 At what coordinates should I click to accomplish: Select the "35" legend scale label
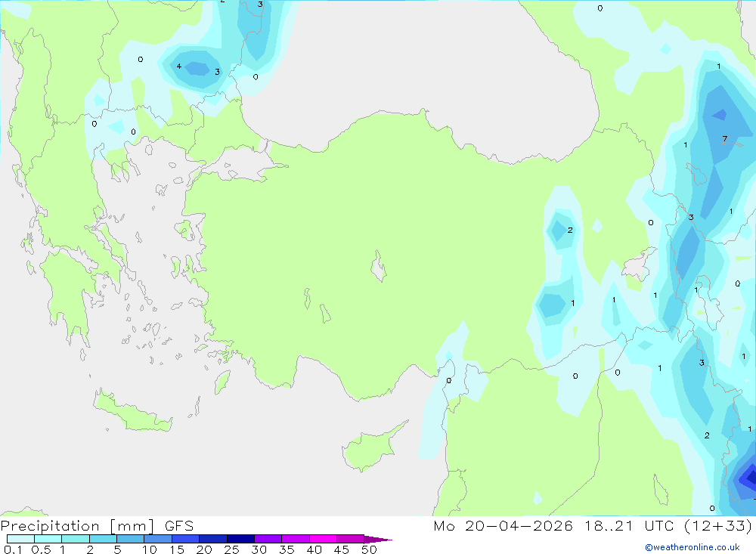287,549
